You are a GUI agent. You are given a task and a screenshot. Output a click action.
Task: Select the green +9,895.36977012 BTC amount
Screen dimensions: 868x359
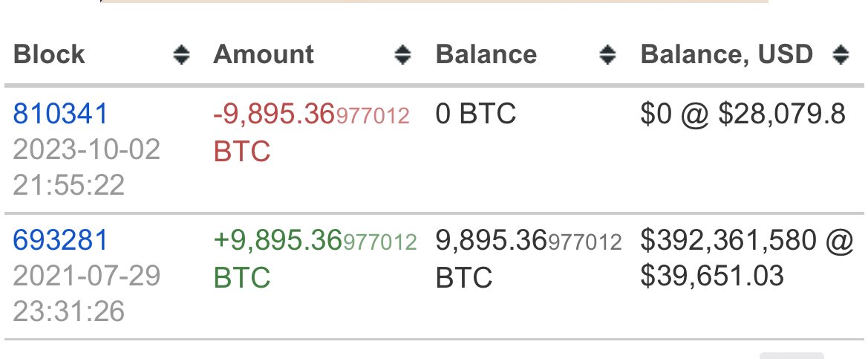[x=315, y=242]
